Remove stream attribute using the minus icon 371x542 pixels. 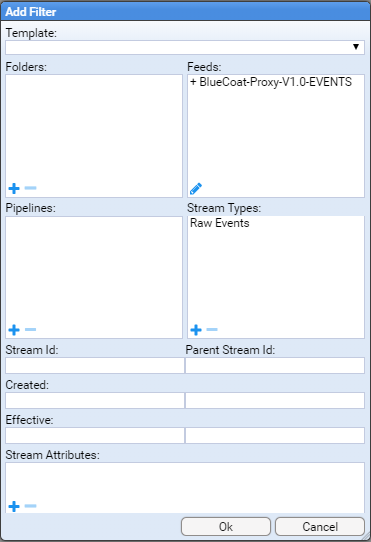coord(30,506)
